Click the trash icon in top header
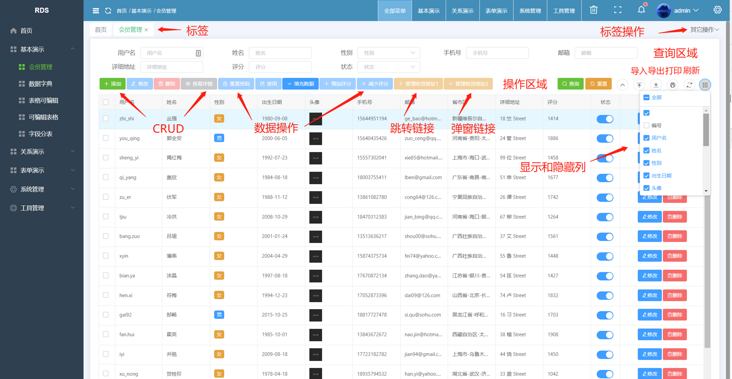 click(593, 10)
